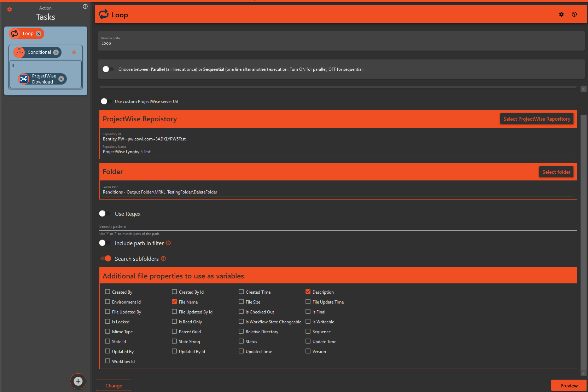Click the Preview button
This screenshot has width=588, height=392.
[569, 386]
